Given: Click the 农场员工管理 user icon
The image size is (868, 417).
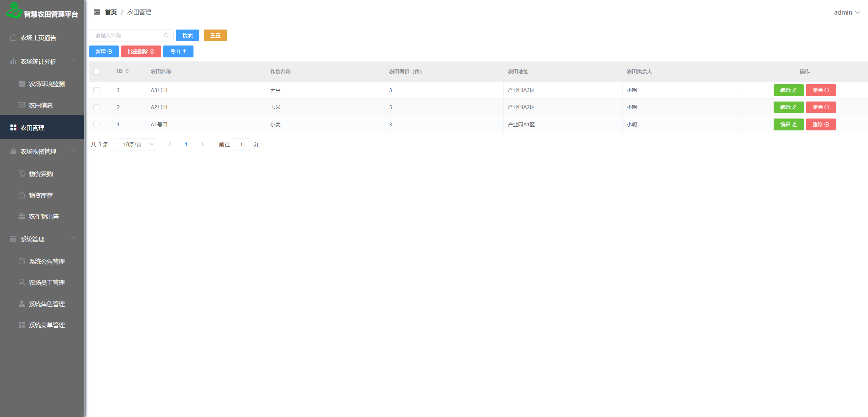Looking at the screenshot, I should coord(22,282).
